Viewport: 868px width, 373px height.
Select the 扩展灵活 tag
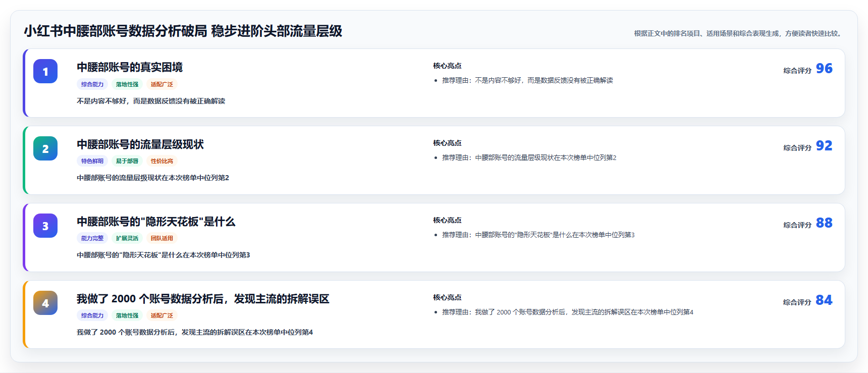[x=127, y=238]
